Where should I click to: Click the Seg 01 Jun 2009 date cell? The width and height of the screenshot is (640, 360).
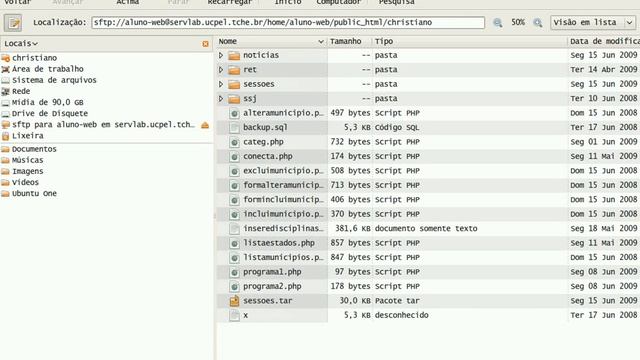click(604, 142)
